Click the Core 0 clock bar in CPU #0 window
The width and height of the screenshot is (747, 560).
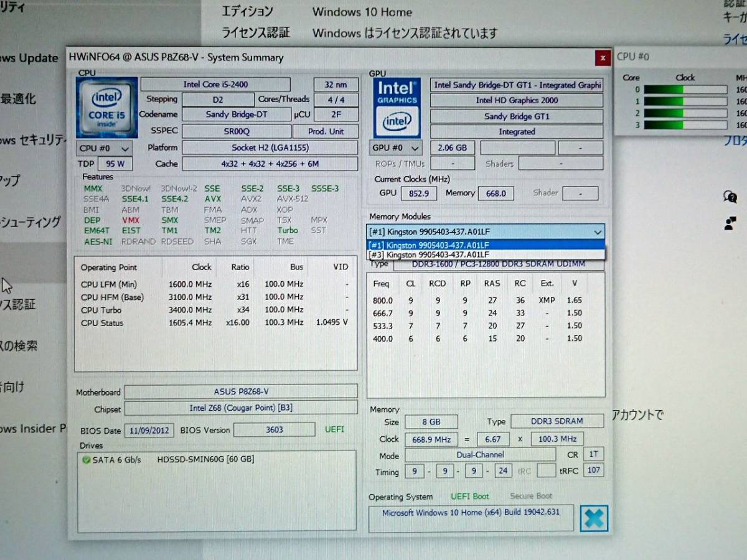pyautogui.click(x=685, y=90)
